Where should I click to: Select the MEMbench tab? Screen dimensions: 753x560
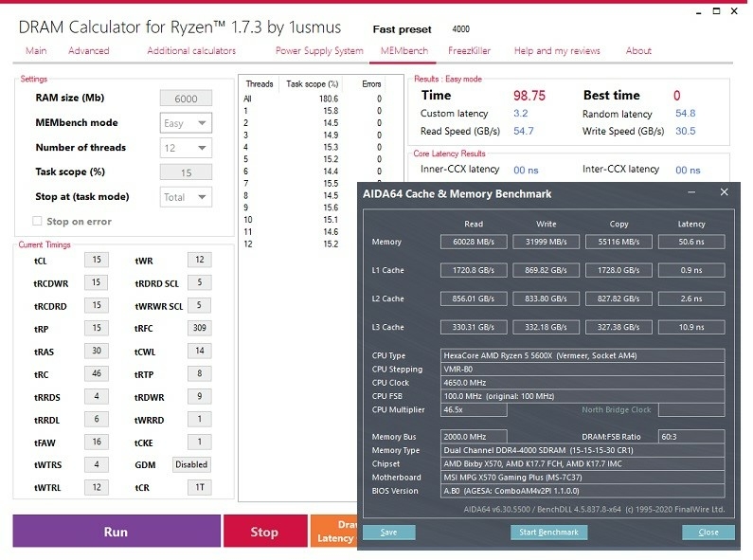tap(403, 50)
